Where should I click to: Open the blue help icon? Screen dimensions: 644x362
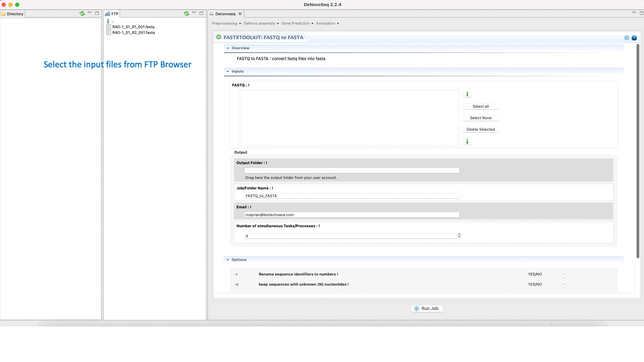click(634, 38)
